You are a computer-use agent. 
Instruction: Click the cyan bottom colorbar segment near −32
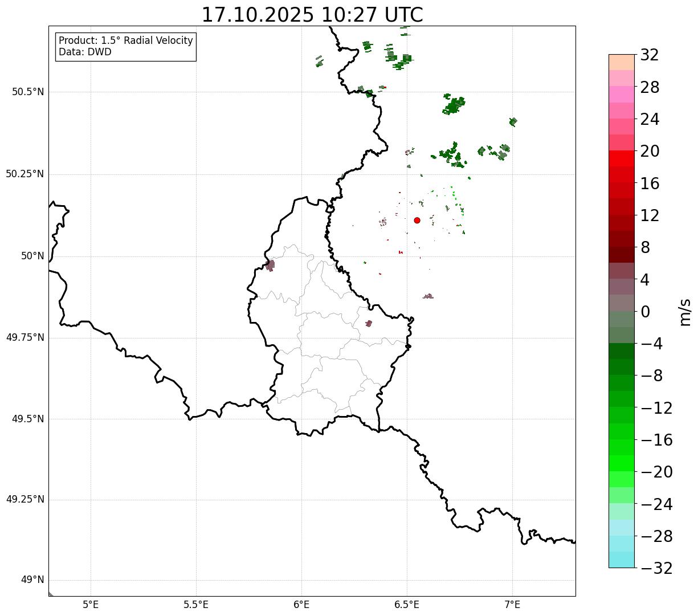coord(622,560)
